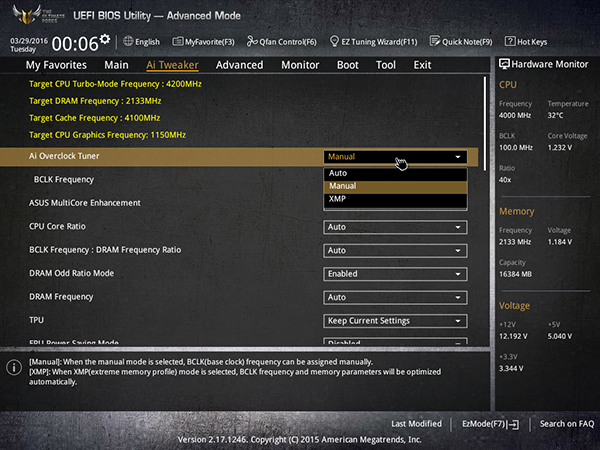Click the Hot Keys button label
Screen dimensions: 600x450
(x=532, y=42)
